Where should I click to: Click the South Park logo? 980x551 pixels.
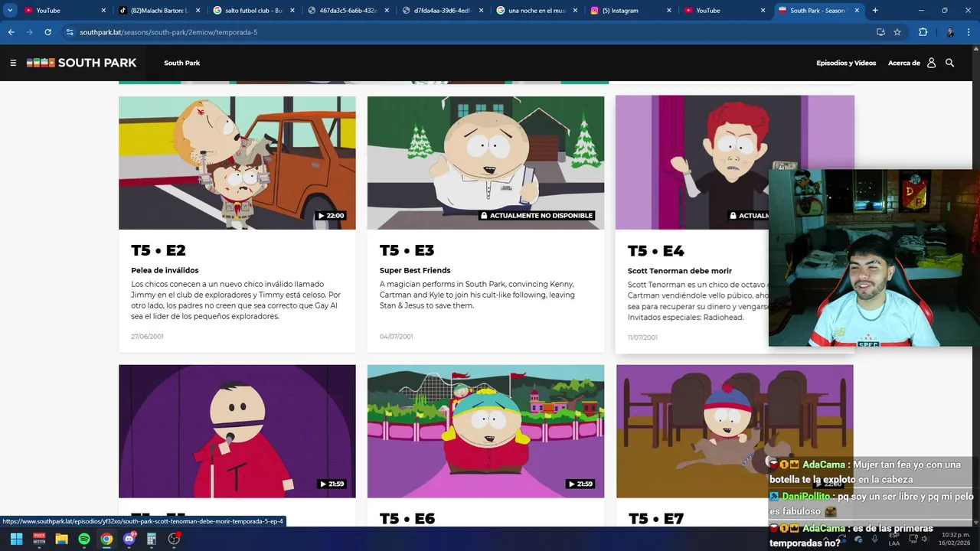(x=82, y=63)
